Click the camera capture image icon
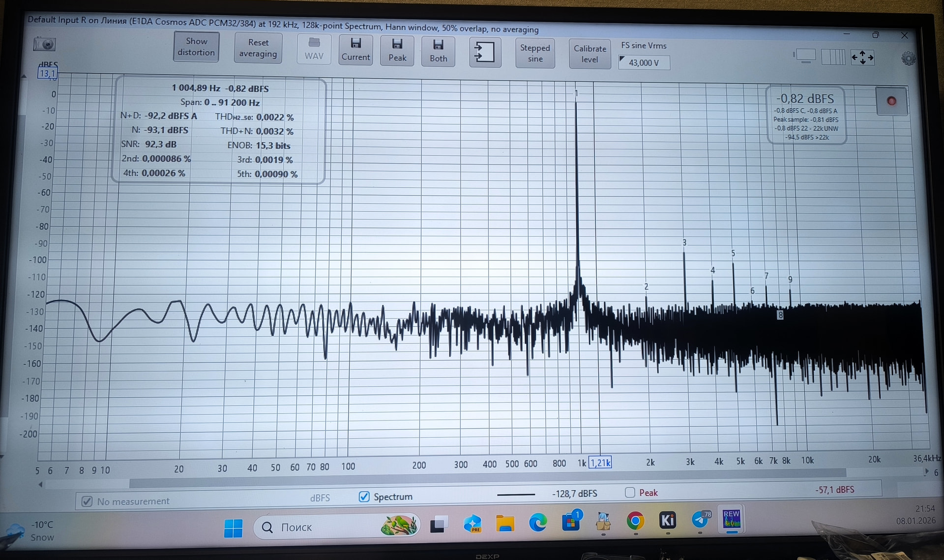 point(45,45)
